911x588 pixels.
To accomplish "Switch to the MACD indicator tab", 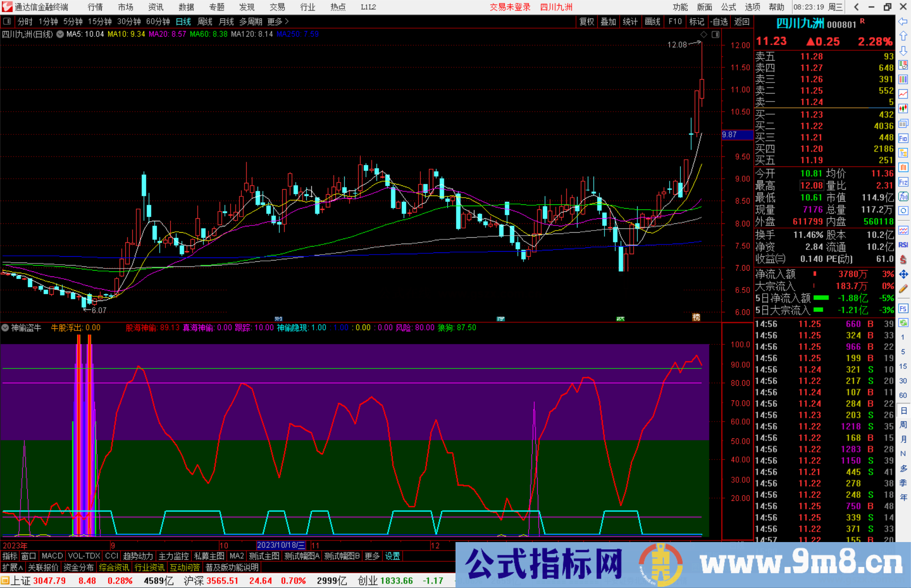I will point(52,556).
